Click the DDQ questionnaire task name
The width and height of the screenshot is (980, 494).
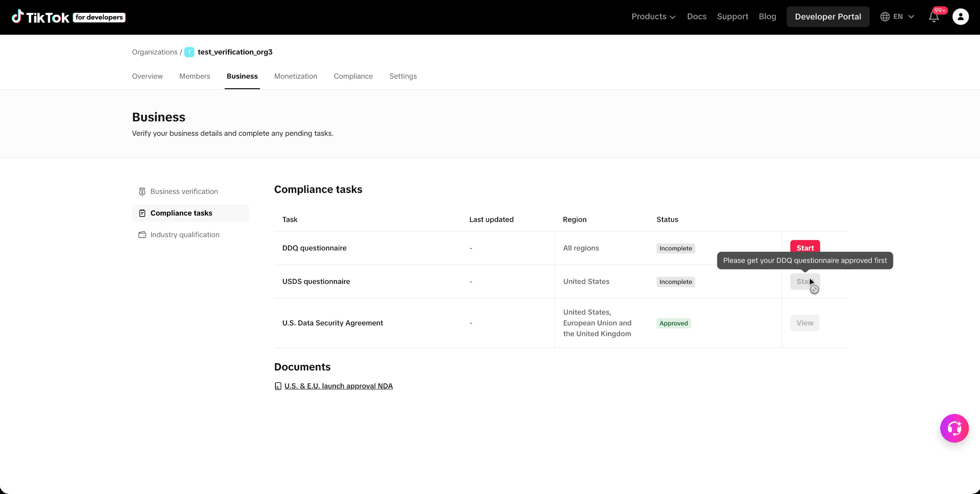tap(314, 248)
